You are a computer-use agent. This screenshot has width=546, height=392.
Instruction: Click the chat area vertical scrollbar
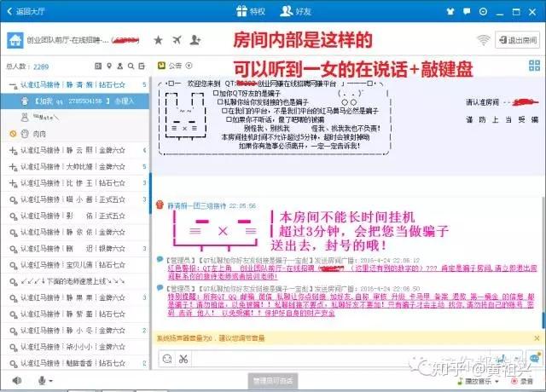[x=543, y=320]
